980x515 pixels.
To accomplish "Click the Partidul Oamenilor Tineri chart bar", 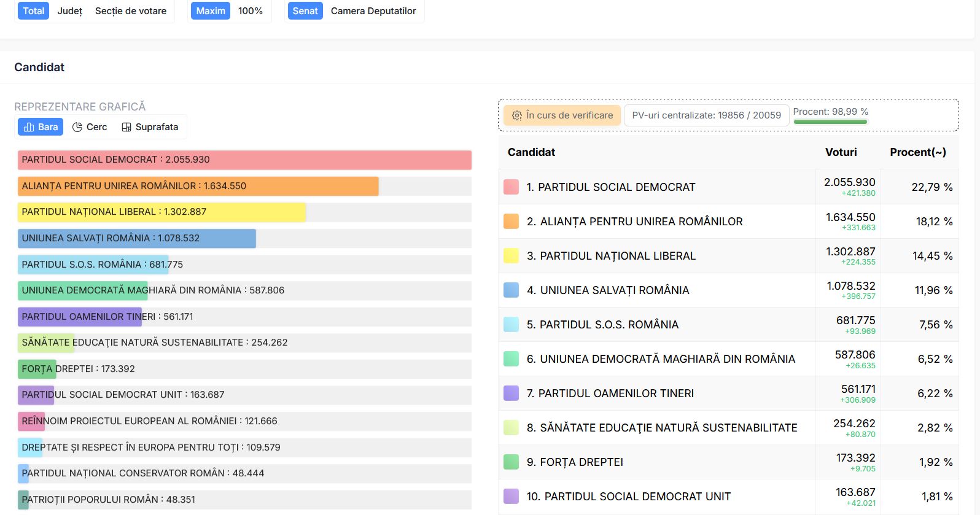I will [x=80, y=317].
